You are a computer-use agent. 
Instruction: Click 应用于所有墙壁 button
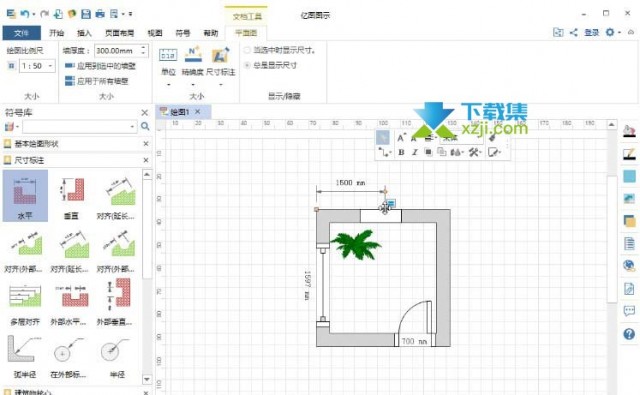97,81
